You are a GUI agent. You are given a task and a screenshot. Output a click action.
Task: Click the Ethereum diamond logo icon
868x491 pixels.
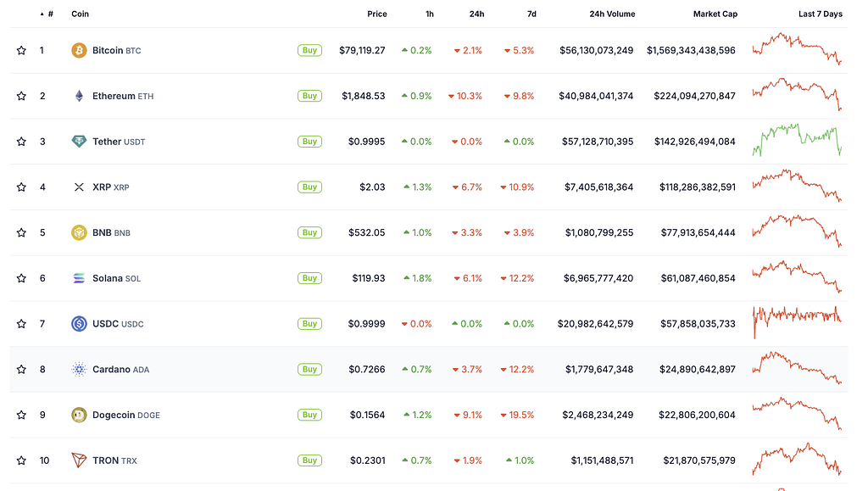[x=79, y=96]
